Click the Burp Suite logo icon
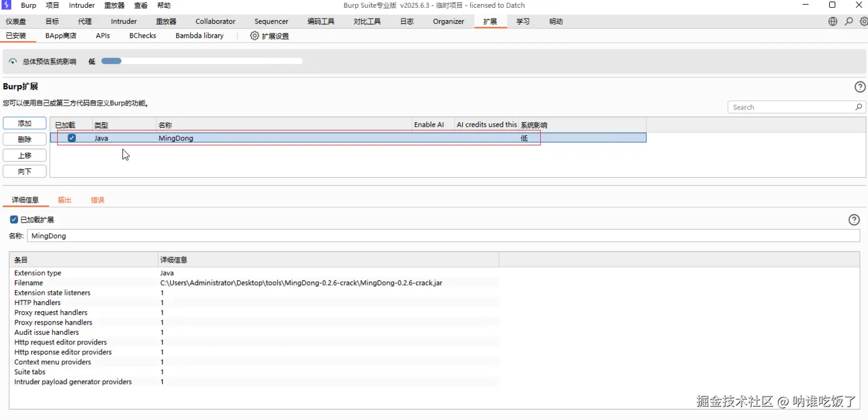868x420 pixels. coord(6,5)
